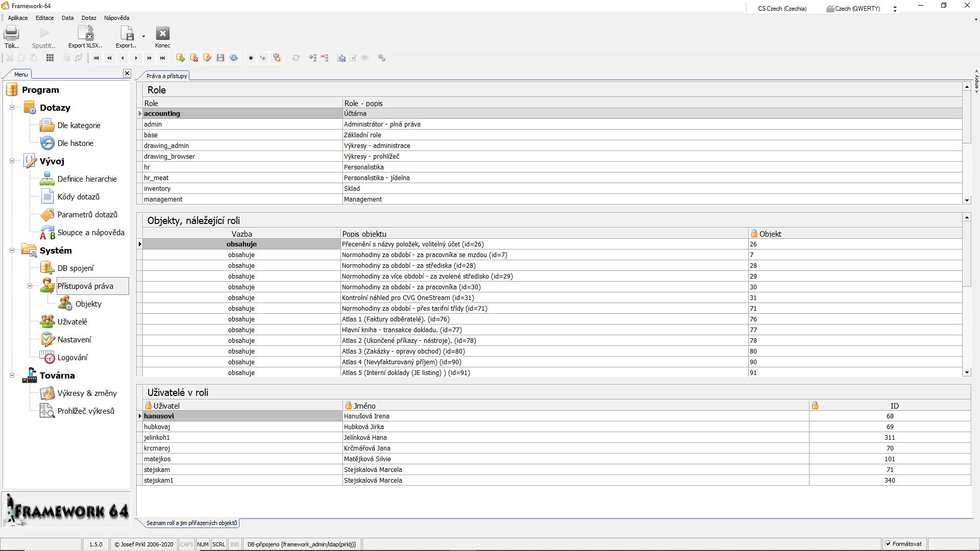
Task: Close the Menu side panel
Action: pyautogui.click(x=127, y=73)
